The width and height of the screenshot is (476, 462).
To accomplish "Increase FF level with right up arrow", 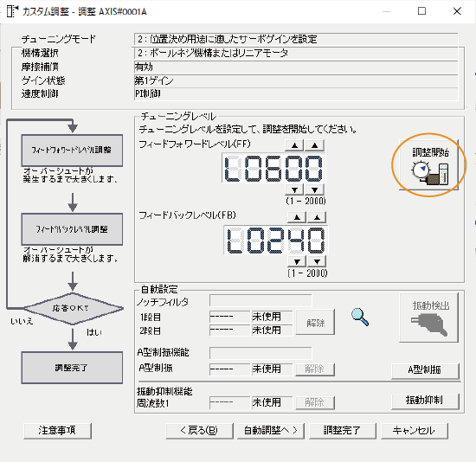I will [x=314, y=145].
